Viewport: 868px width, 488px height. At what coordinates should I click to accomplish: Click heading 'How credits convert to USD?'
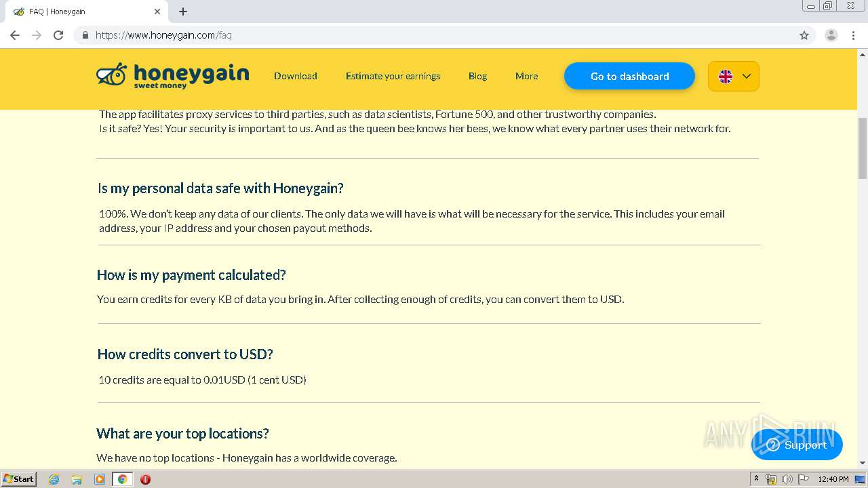click(185, 354)
